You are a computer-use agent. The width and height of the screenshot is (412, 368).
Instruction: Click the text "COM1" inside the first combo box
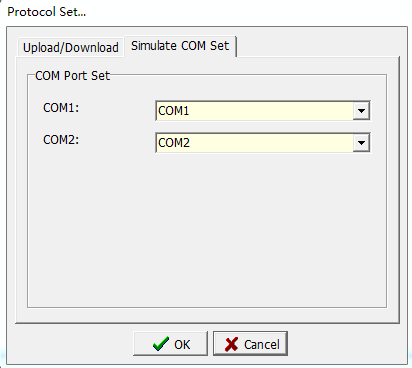174,111
